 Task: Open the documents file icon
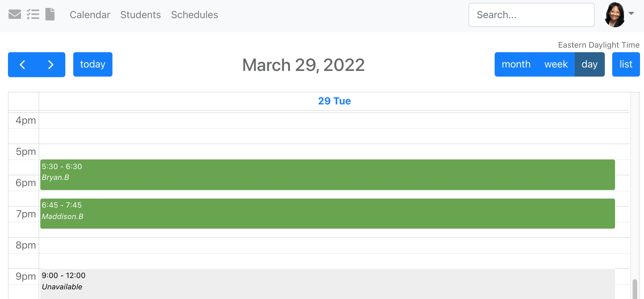(50, 14)
